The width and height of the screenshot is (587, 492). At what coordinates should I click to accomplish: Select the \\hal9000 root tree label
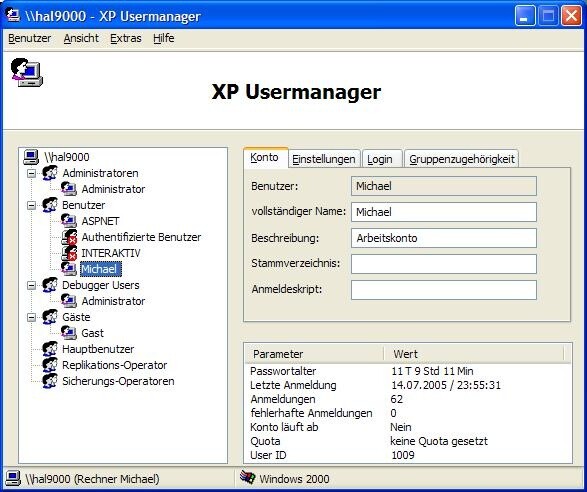click(67, 157)
